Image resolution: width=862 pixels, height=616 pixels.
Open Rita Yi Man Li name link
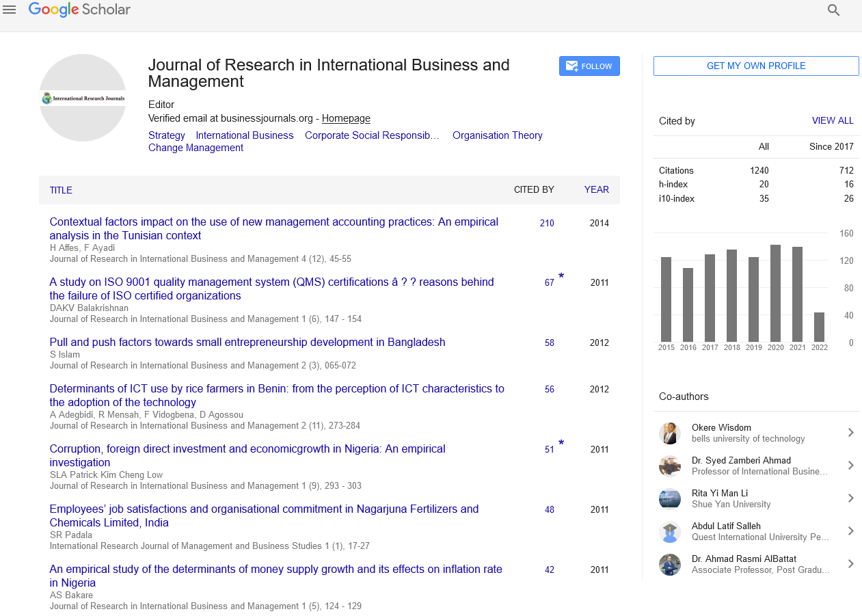click(719, 493)
